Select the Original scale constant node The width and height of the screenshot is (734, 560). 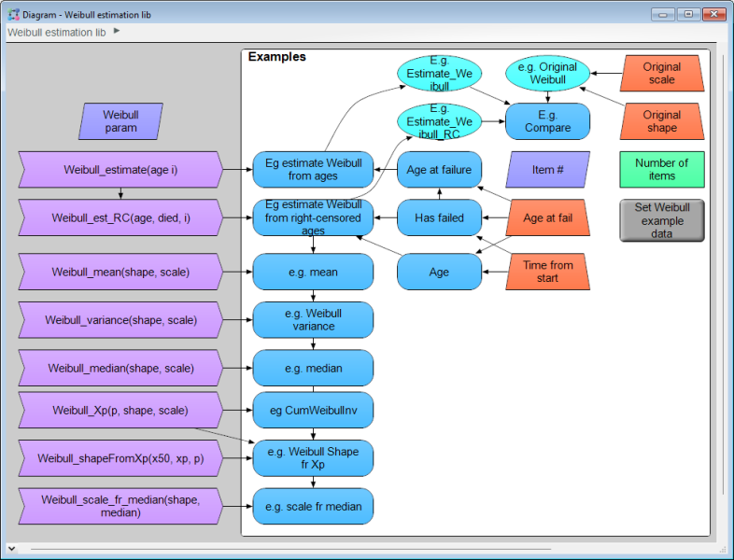[x=662, y=73]
